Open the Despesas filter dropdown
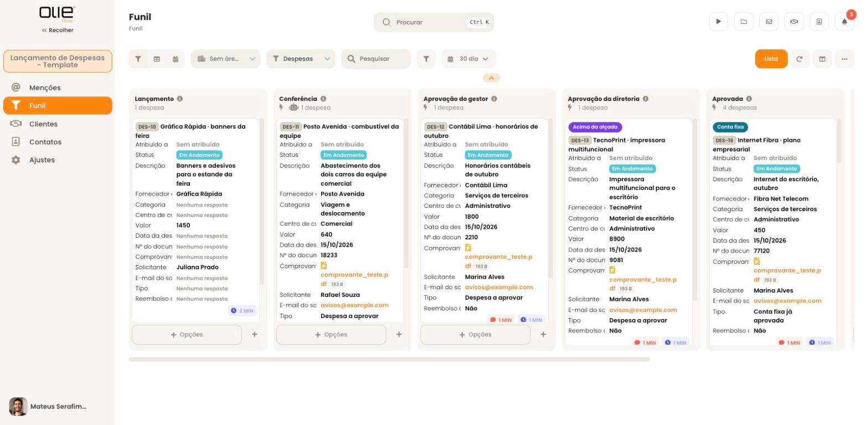 click(301, 59)
